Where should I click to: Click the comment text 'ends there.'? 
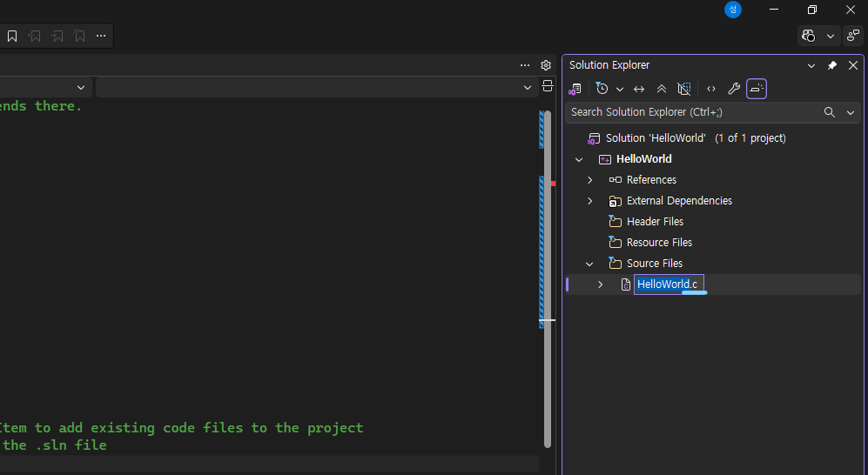tap(40, 106)
